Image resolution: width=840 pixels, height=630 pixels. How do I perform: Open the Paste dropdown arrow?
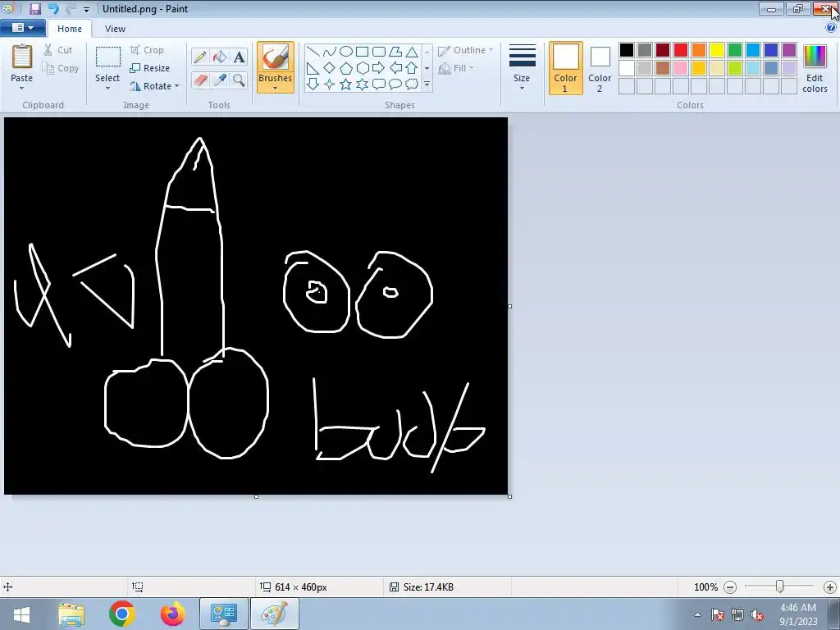[x=22, y=88]
